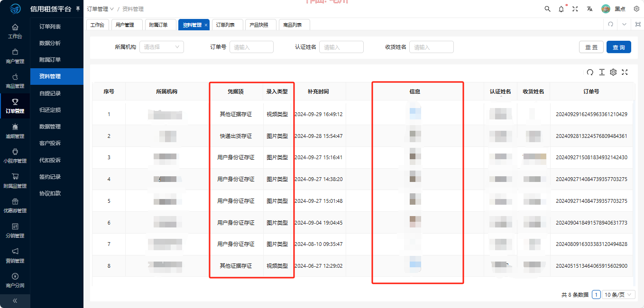Expand the tab bar chevron dropdown

point(624,24)
